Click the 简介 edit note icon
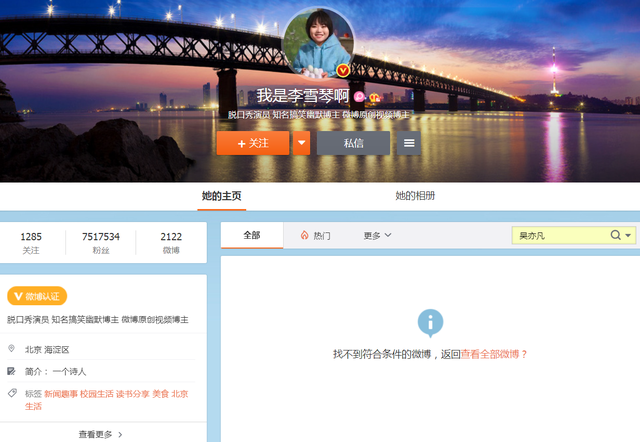Viewport: 640px width, 442px height. tap(11, 371)
